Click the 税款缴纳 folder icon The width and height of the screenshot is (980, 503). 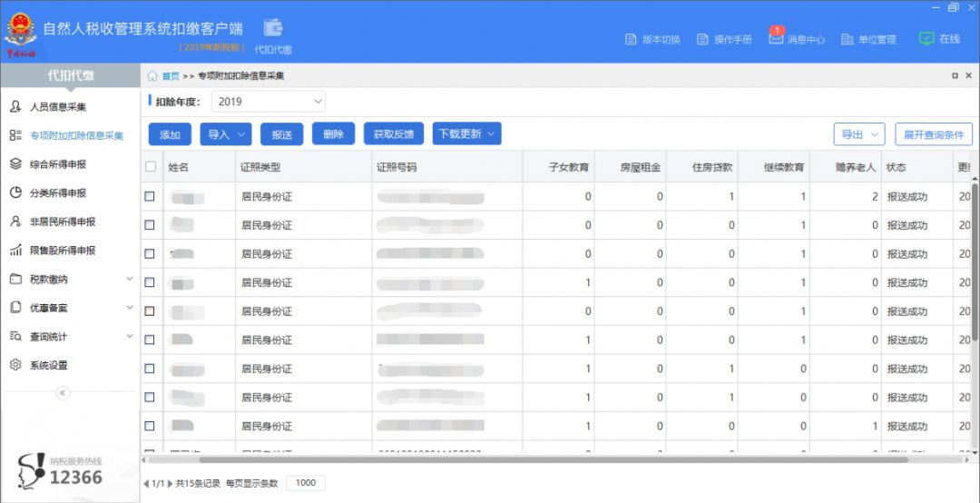tap(15, 279)
